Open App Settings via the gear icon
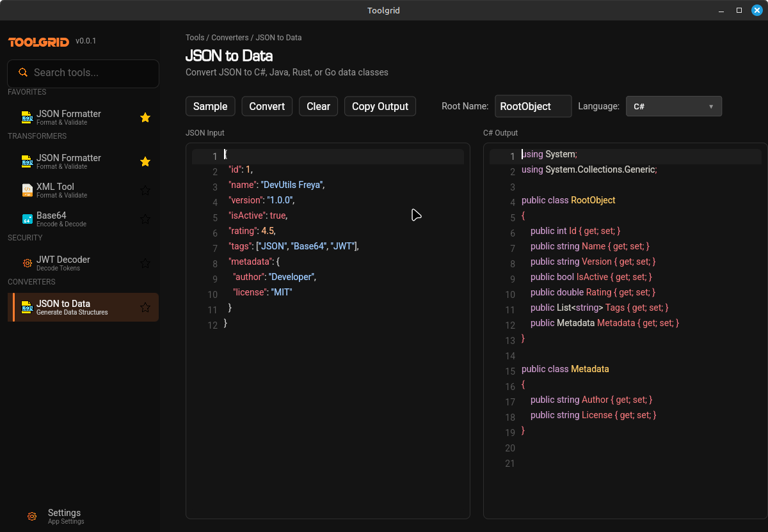 tap(32, 516)
